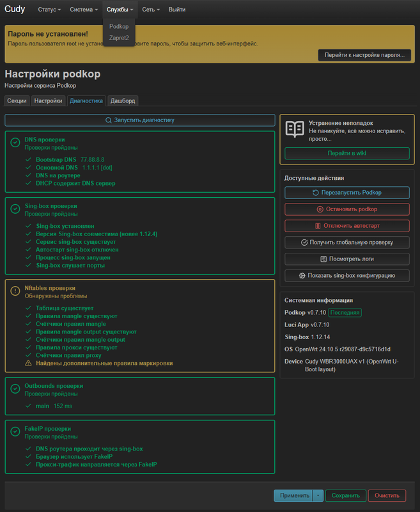Click Посмотреть логи button
Viewport: 420px width, 512px height.
(x=347, y=259)
